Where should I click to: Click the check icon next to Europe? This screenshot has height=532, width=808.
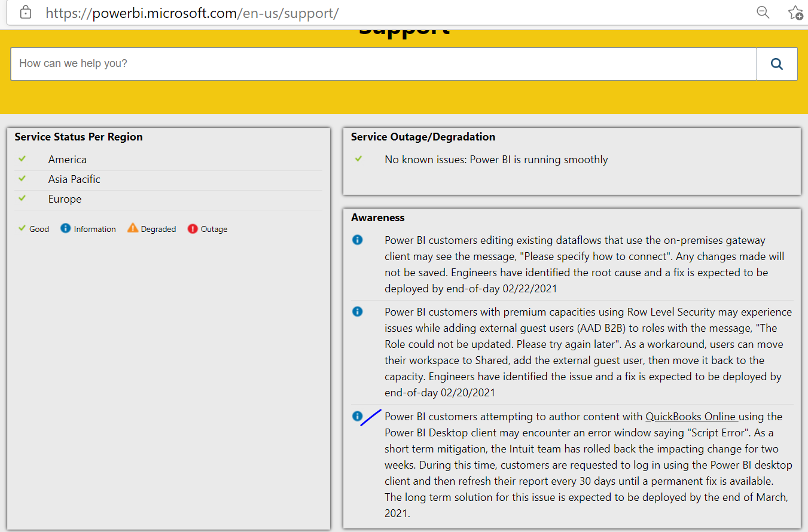click(22, 198)
